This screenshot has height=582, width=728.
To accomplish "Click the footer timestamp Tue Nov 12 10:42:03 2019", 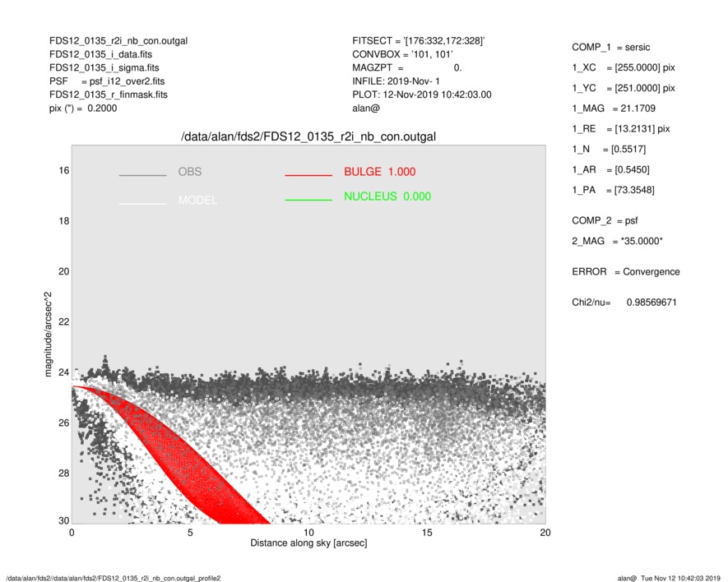I will pyautogui.click(x=680, y=578).
